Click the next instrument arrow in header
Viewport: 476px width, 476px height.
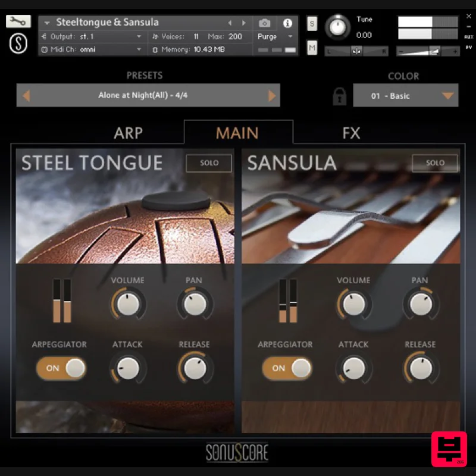(x=243, y=22)
